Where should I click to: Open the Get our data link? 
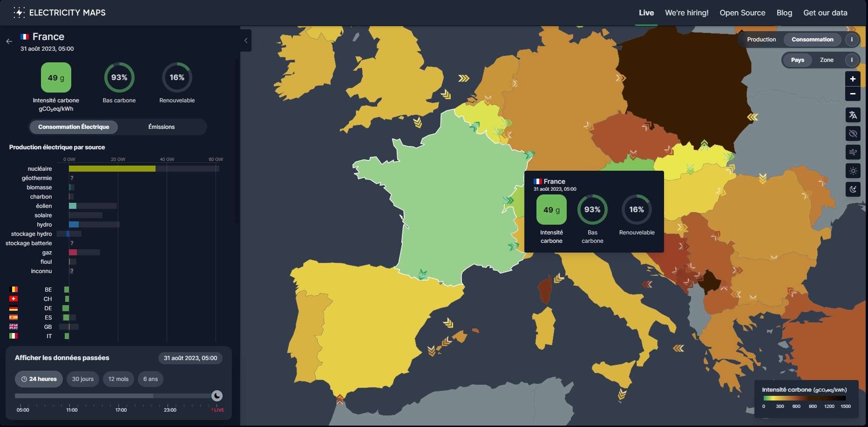tap(825, 13)
